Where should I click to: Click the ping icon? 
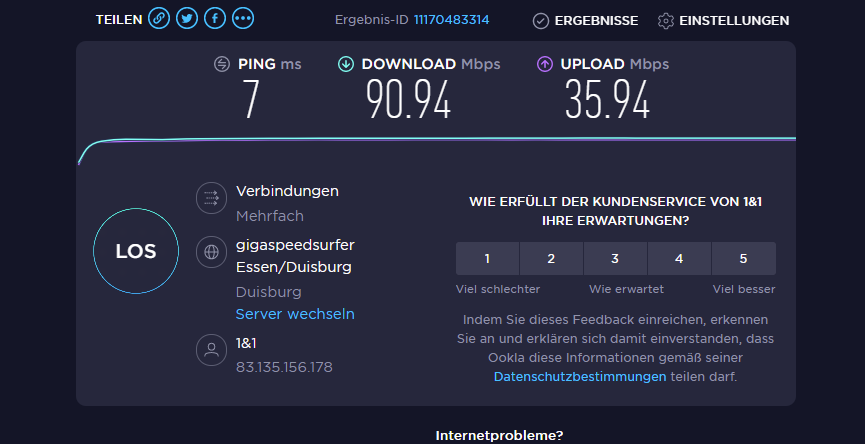pos(222,64)
